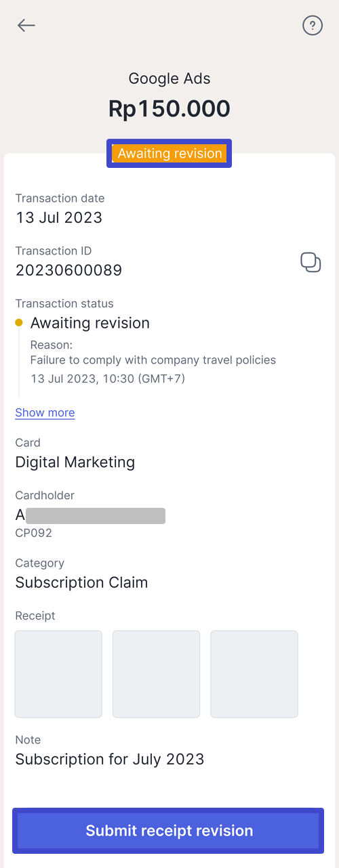Tap the Subscription Claim category value
Image resolution: width=339 pixels, height=868 pixels.
(81, 582)
